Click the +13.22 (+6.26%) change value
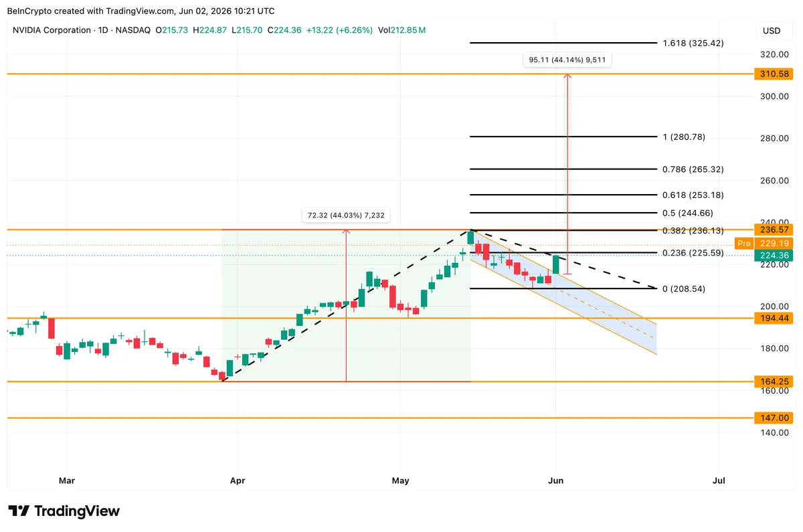Viewport: 803px width, 532px height. [341, 31]
